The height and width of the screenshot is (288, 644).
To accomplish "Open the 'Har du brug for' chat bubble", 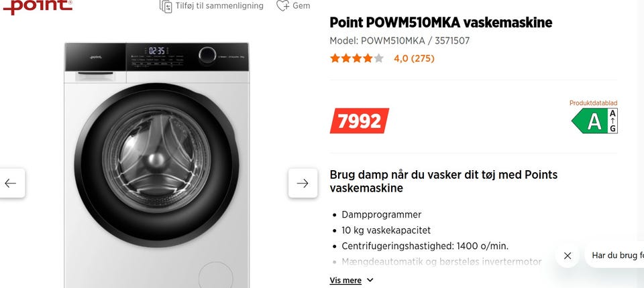I will [x=617, y=255].
